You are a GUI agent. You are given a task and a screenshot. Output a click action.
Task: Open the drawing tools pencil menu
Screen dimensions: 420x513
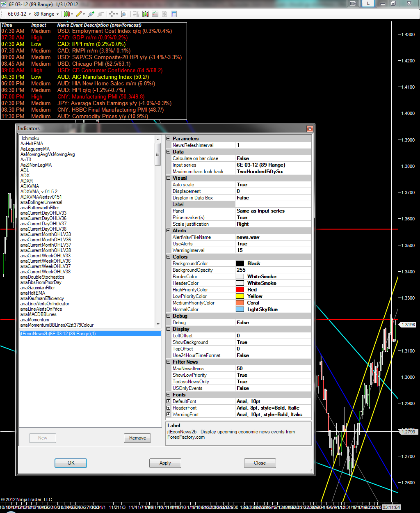[80, 14]
